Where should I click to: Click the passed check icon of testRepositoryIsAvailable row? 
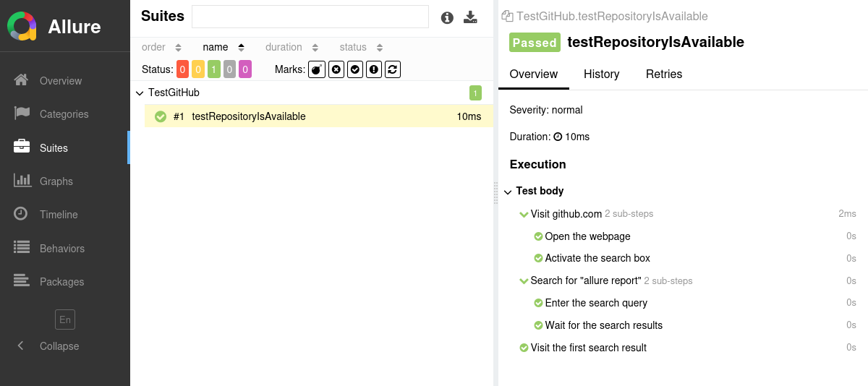[x=161, y=116]
